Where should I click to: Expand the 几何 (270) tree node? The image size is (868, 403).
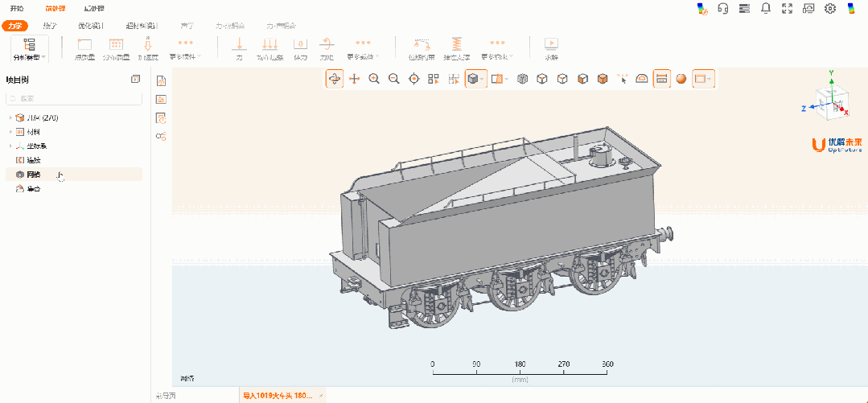11,118
